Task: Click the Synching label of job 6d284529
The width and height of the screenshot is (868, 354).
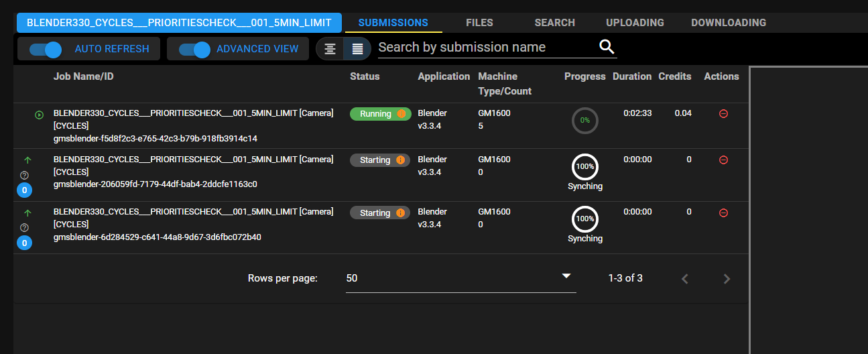Action: [x=585, y=239]
